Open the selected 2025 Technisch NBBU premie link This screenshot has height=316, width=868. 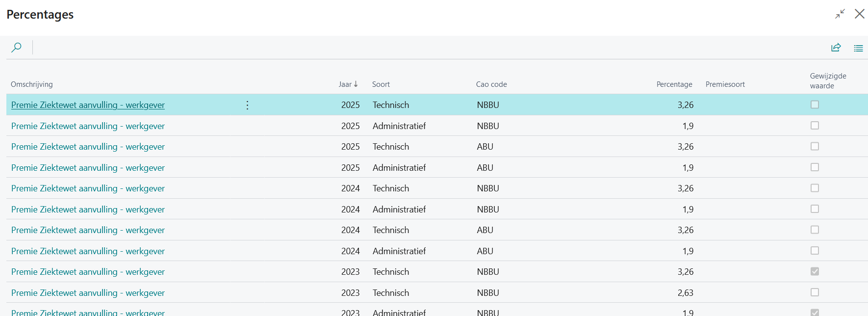pos(88,105)
